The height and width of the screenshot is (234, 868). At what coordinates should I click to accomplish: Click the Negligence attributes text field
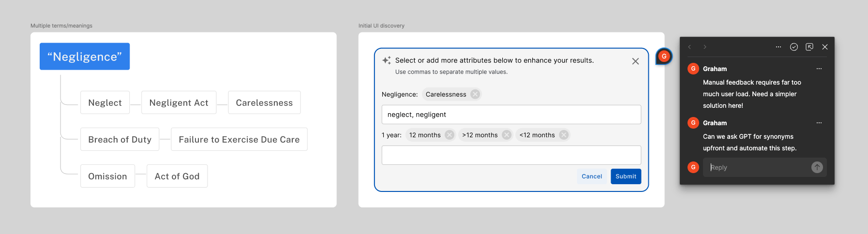click(511, 115)
